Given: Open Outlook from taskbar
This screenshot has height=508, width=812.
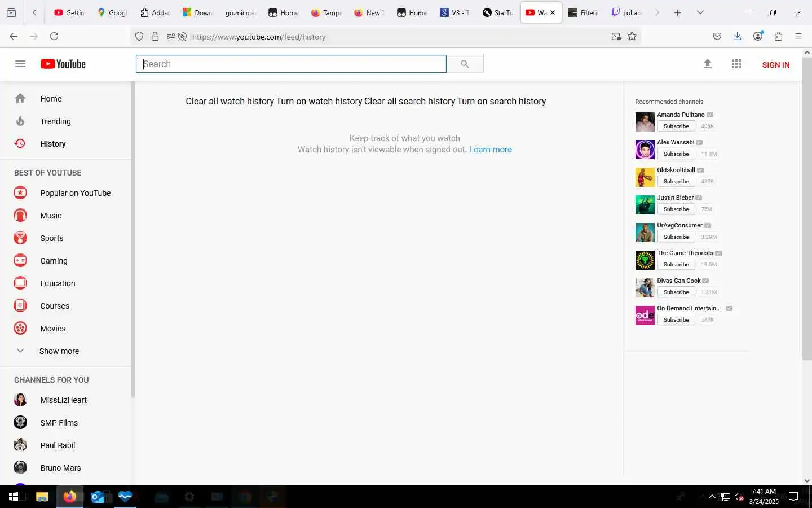Looking at the screenshot, I should 98,497.
